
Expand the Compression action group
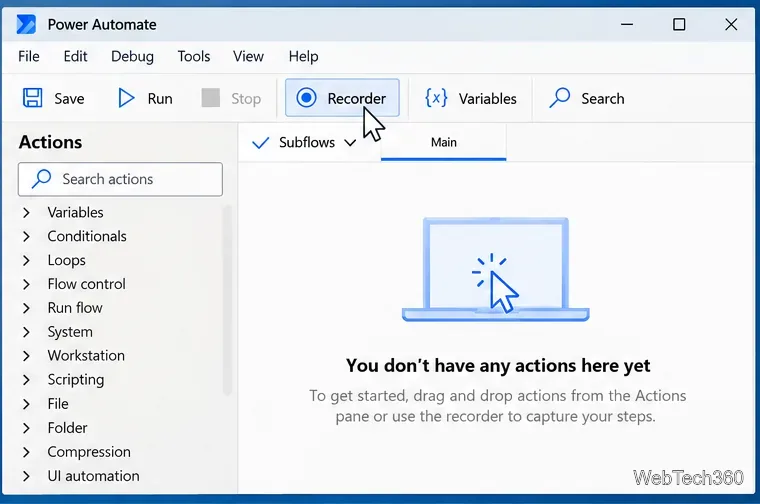tap(27, 452)
